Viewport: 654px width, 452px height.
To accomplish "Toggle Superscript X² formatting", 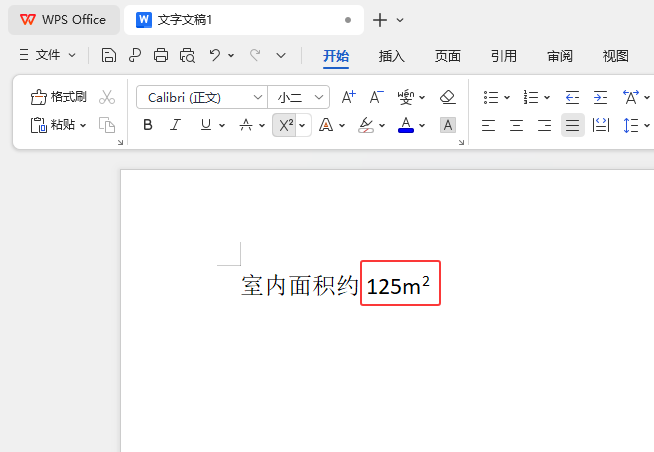I will click(285, 125).
